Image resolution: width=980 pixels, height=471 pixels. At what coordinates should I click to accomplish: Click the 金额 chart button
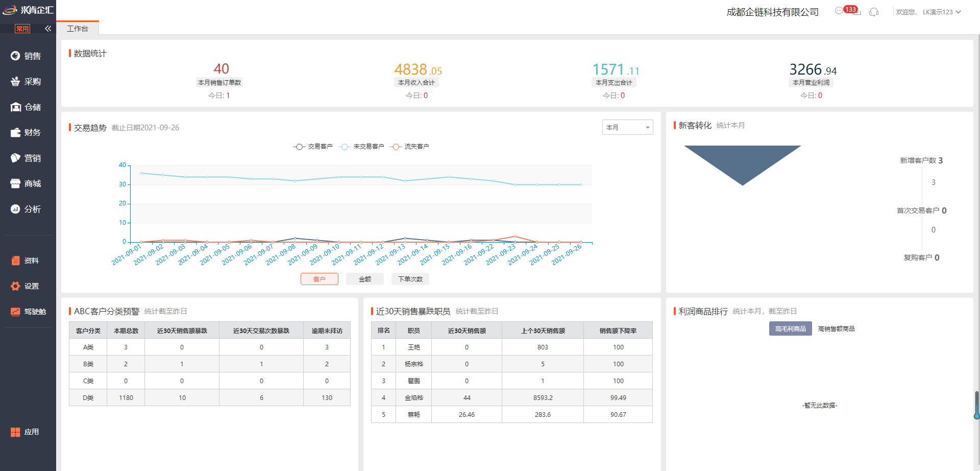pyautogui.click(x=365, y=279)
